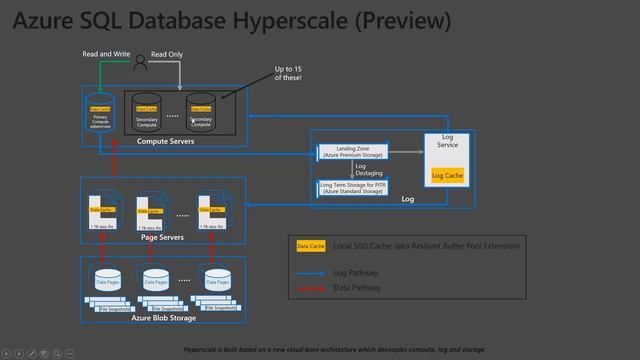Select the first Secondary Compute cylinder
640x360 pixels.
(147, 112)
